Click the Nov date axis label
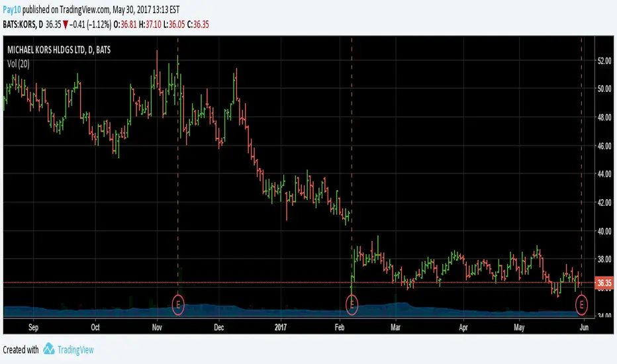Image resolution: width=617 pixels, height=364 pixels. [x=157, y=328]
